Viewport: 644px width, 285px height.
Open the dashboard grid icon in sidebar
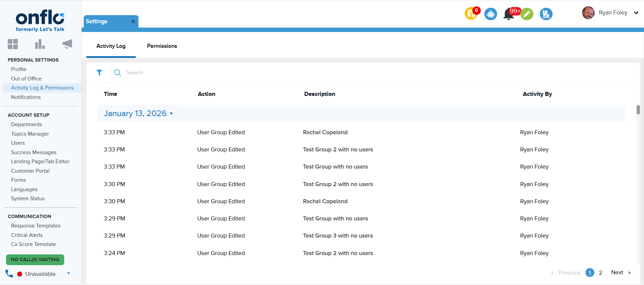(x=13, y=44)
